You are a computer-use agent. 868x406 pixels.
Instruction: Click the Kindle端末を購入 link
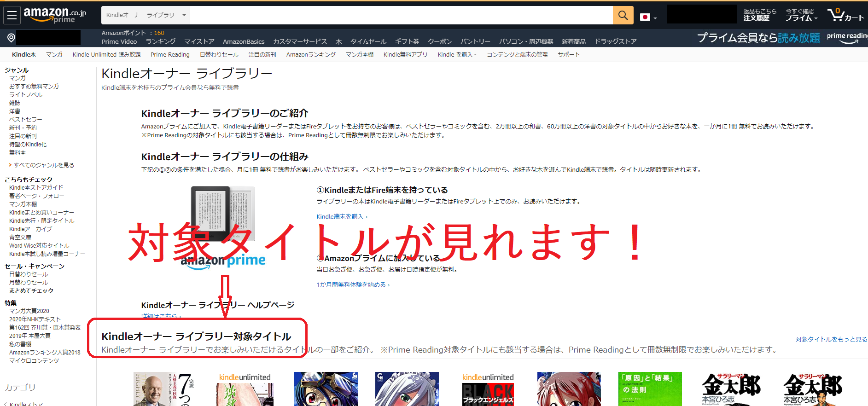[342, 217]
